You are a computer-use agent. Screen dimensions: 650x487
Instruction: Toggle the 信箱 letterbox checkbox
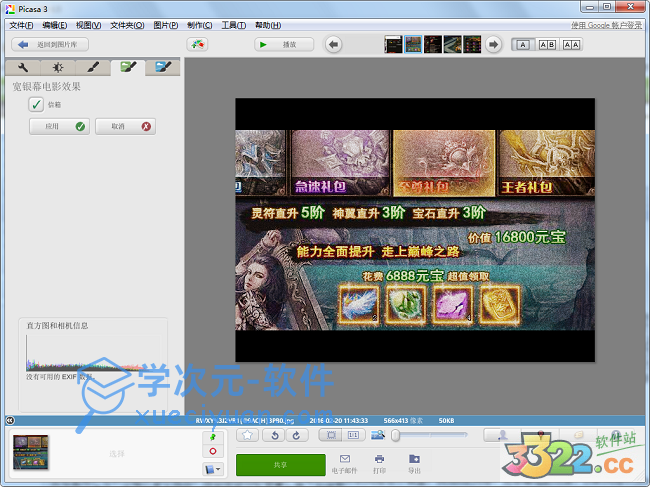36,104
